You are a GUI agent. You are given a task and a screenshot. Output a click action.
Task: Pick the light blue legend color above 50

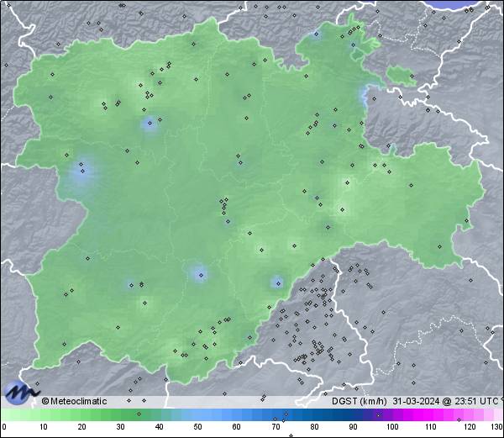(198, 415)
